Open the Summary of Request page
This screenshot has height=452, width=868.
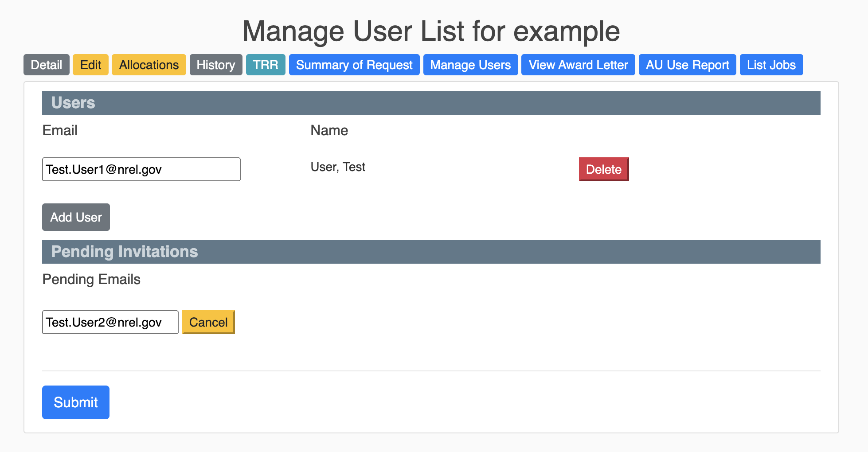[x=354, y=65]
